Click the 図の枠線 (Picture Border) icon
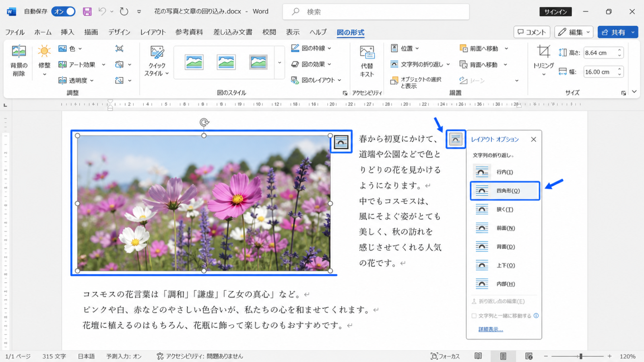The height and width of the screenshot is (362, 644). coord(295,48)
